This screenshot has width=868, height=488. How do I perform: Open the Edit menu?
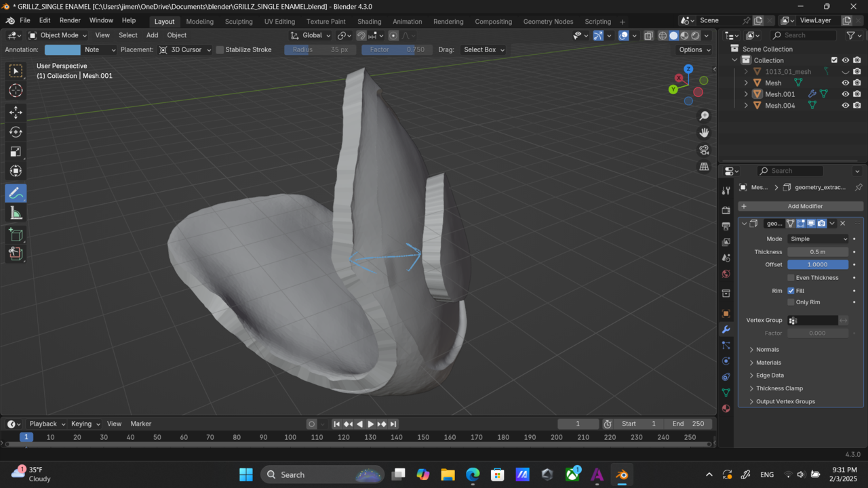click(44, 20)
